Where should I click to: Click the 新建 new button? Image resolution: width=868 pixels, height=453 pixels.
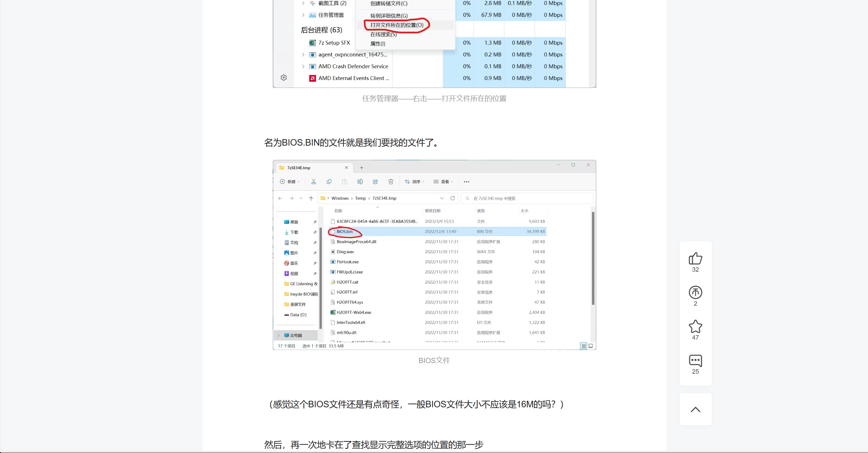(x=290, y=182)
